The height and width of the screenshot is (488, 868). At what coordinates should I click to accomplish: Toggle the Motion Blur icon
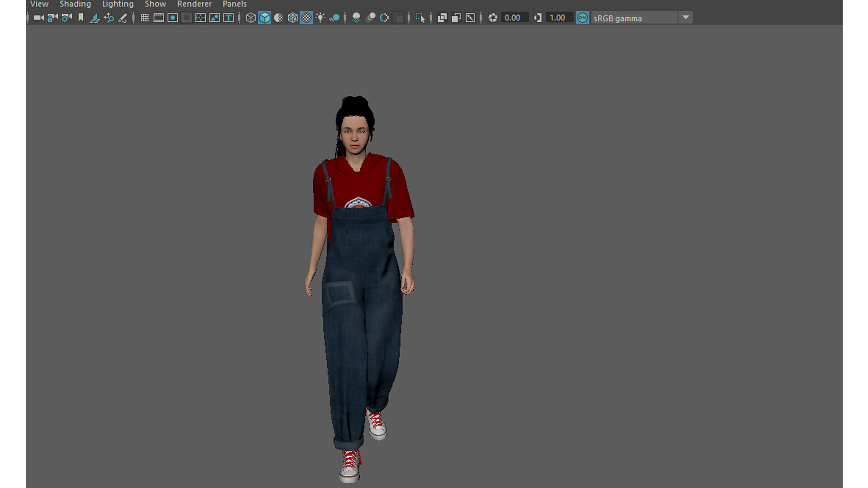370,18
